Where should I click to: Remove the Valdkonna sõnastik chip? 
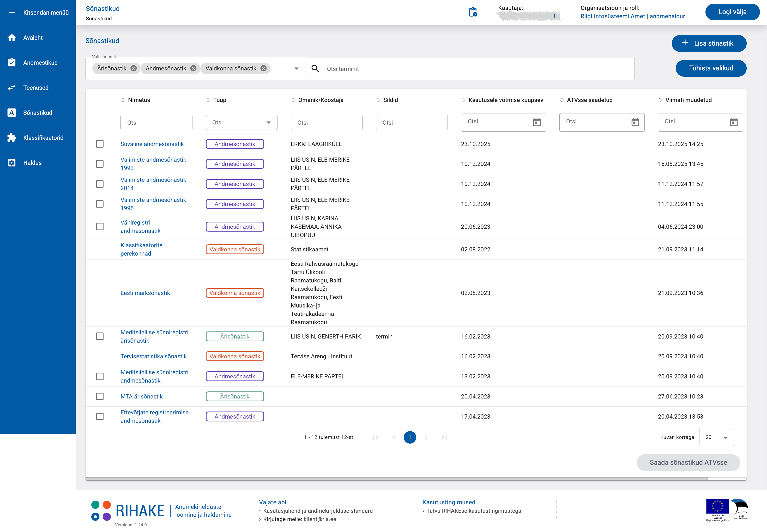(x=263, y=68)
